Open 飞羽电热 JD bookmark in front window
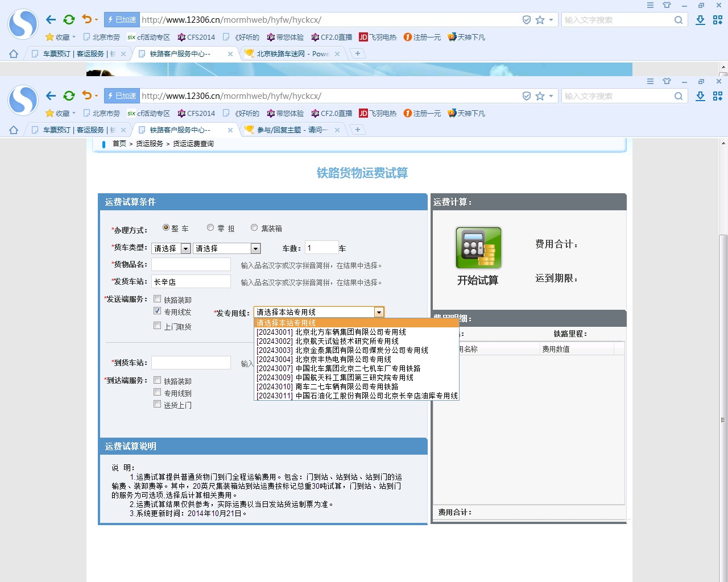728x582 pixels. (x=378, y=114)
